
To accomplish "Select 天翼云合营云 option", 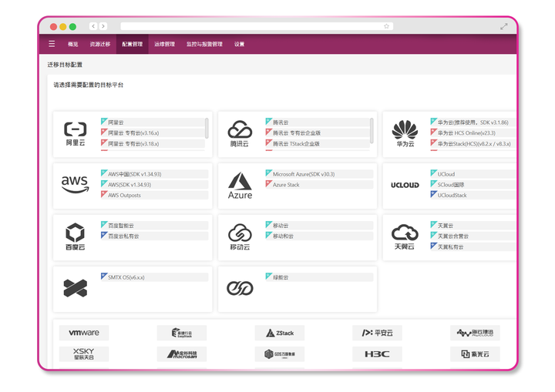I will point(473,236).
